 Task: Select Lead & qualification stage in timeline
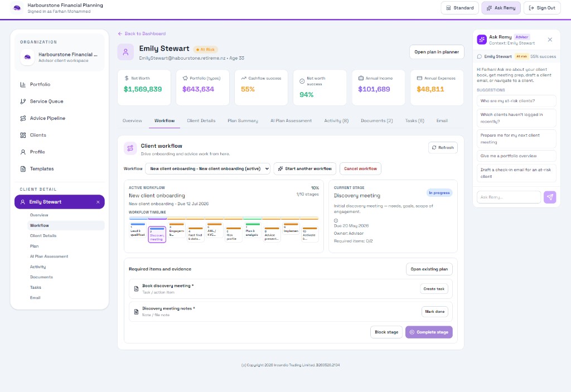point(138,231)
